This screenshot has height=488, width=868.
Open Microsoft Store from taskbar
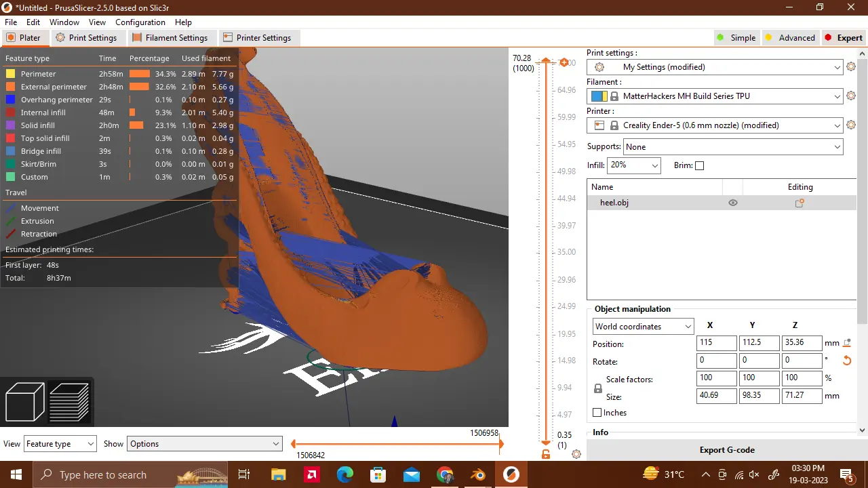tap(378, 474)
